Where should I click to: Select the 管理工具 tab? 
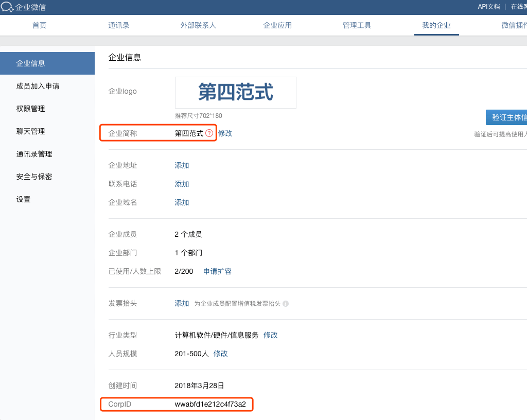pyautogui.click(x=357, y=25)
